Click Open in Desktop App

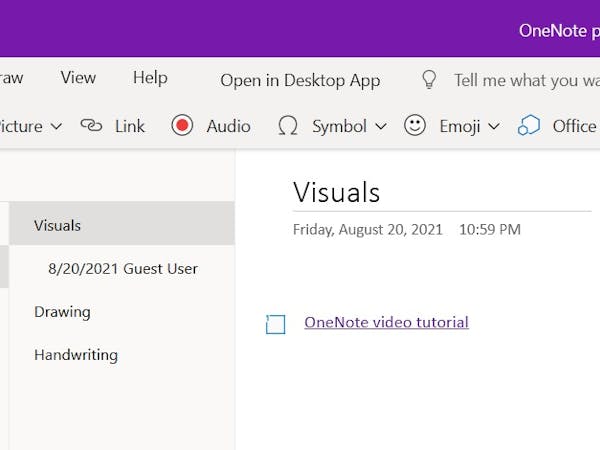coord(300,80)
